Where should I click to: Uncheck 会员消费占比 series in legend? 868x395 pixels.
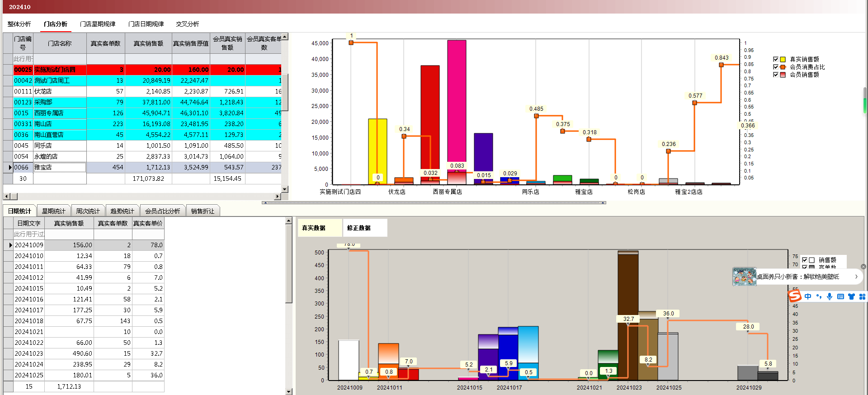click(x=776, y=67)
